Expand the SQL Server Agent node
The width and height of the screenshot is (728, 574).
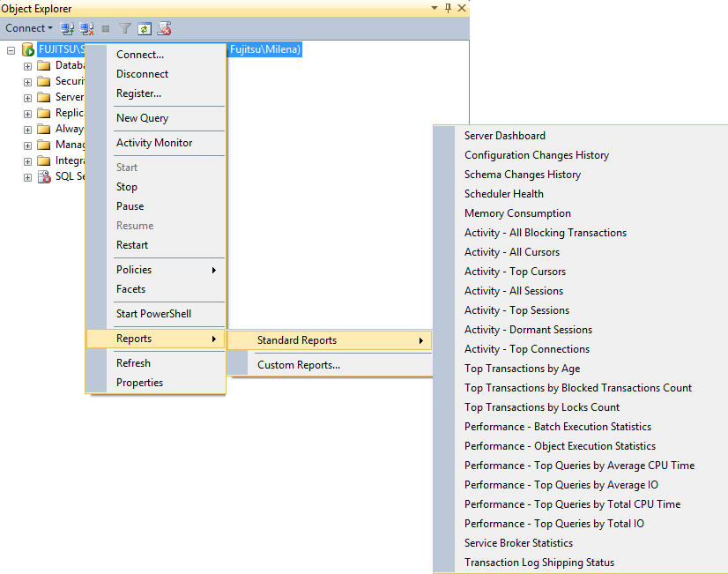pyautogui.click(x=27, y=177)
